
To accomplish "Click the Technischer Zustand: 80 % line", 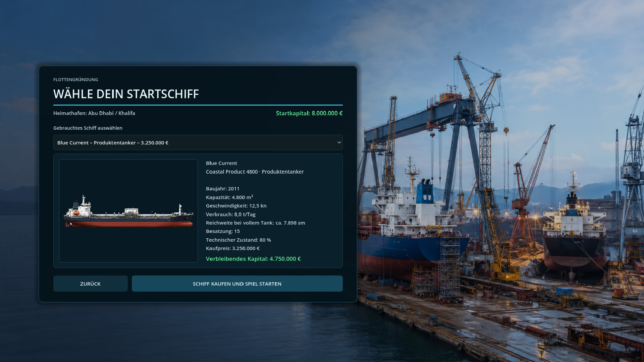I will click(x=238, y=240).
